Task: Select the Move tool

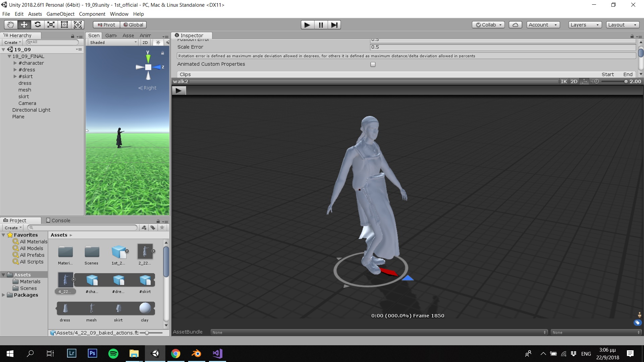Action: point(24,24)
